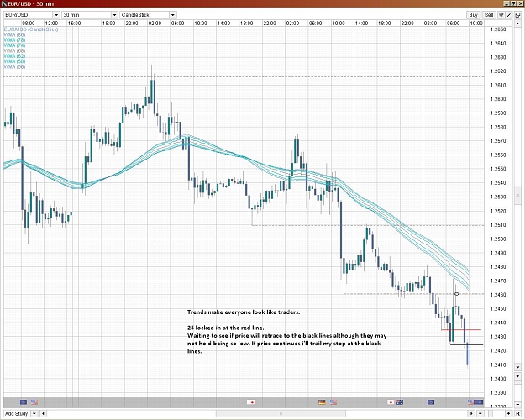Click the 08:00 time axis label

(x=29, y=24)
